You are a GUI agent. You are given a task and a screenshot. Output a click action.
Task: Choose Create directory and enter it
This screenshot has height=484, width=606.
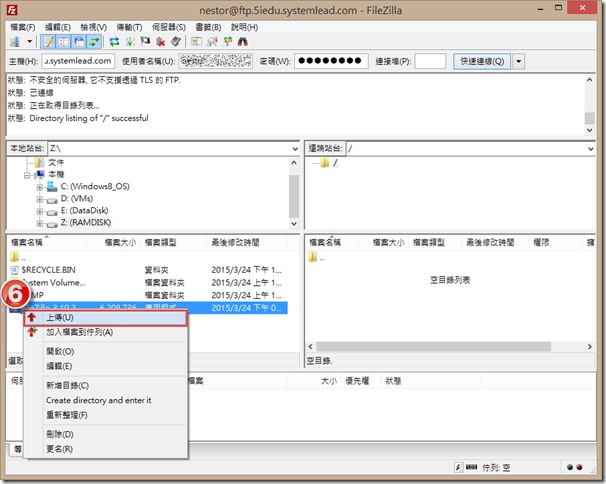[106, 400]
